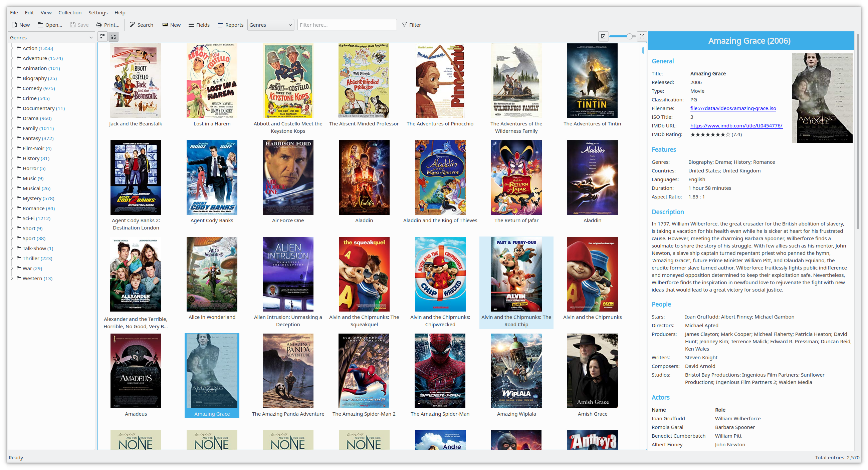868x470 pixels.
Task: Click the Fantasy genre folder icon
Action: pos(19,138)
